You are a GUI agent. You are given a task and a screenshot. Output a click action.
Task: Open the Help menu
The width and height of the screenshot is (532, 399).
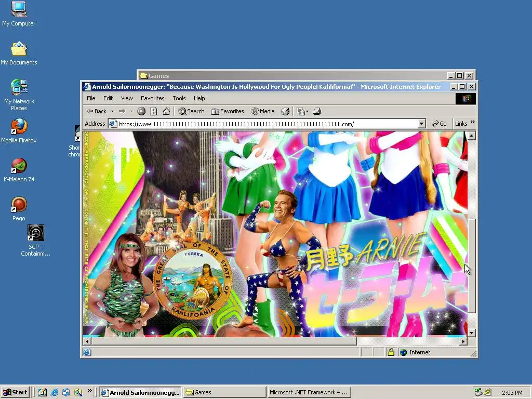[x=199, y=98]
